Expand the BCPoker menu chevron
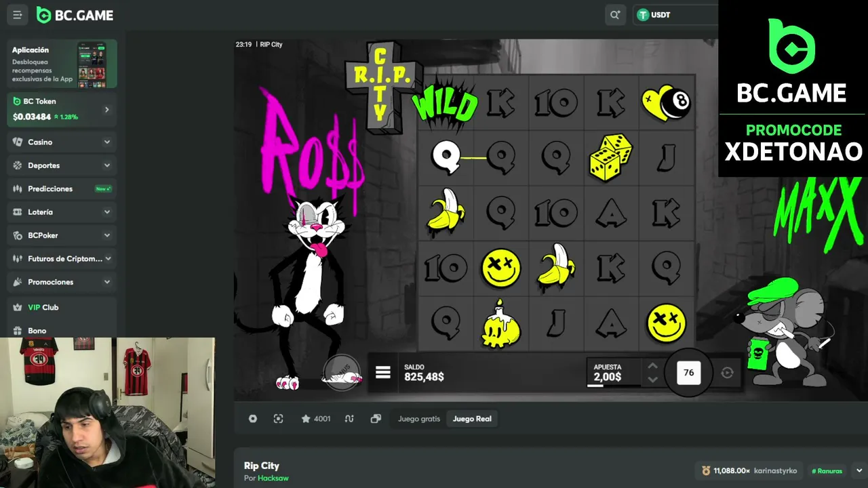 coord(106,235)
